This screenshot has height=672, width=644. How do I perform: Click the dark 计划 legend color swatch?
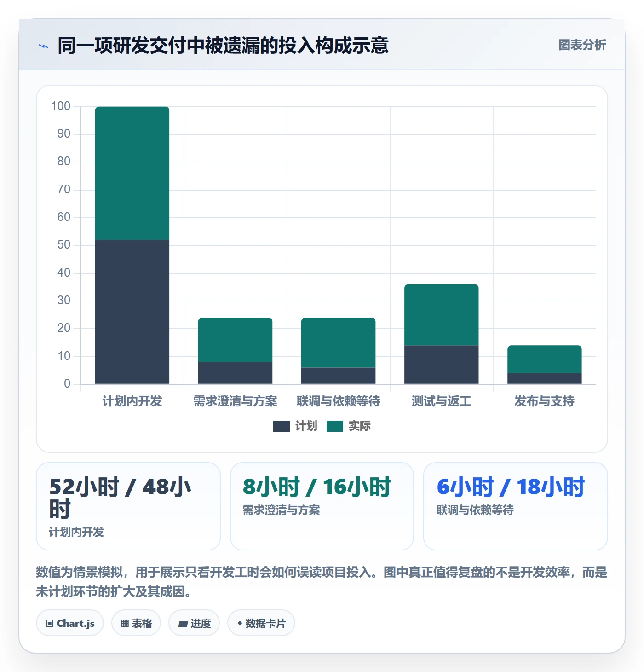coord(282,426)
